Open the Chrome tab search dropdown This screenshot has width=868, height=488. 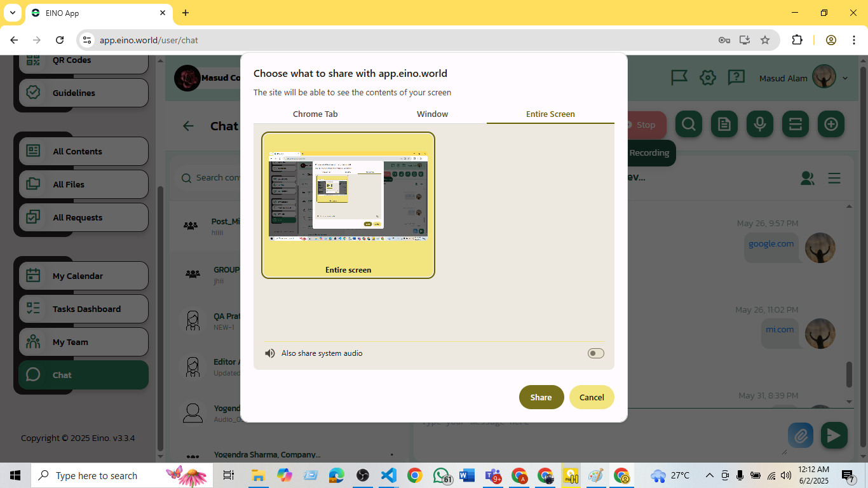12,13
